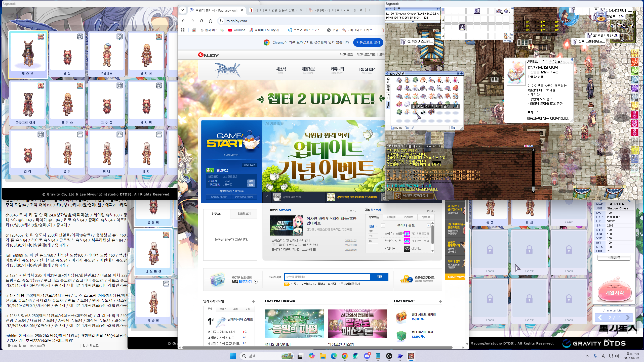The height and width of the screenshot is (362, 644).
Task: Click the Agi buff status icon
Action: (x=634, y=71)
